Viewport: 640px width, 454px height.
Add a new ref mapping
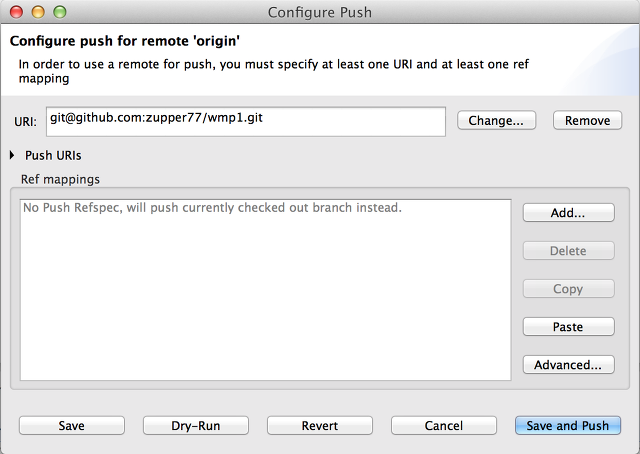[569, 213]
